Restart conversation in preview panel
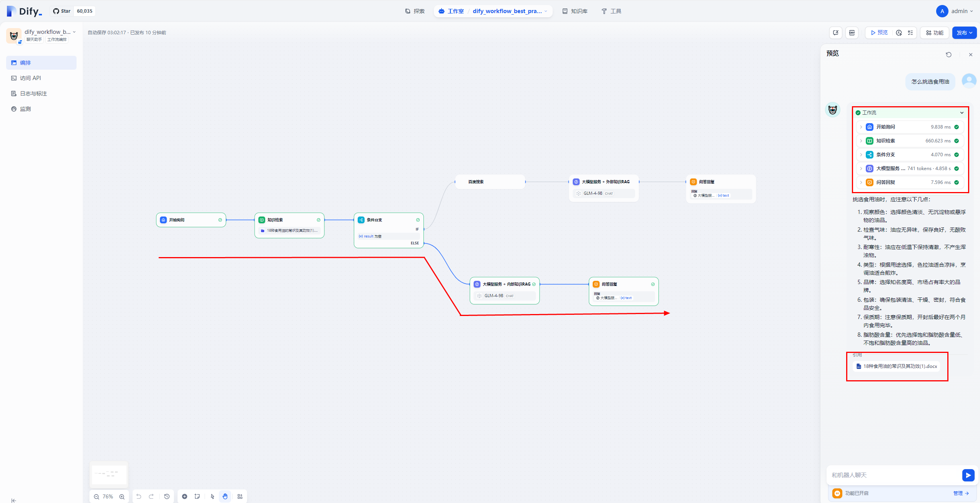This screenshot has width=980, height=503. (948, 55)
